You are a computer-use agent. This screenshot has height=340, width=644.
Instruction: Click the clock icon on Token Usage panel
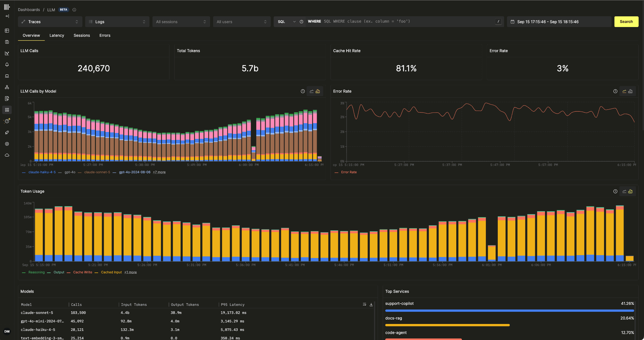(615, 191)
